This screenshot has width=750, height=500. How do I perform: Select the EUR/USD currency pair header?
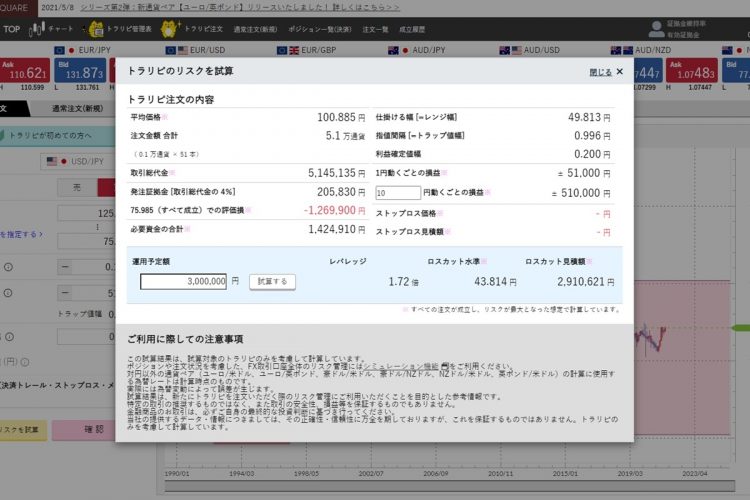click(195, 50)
